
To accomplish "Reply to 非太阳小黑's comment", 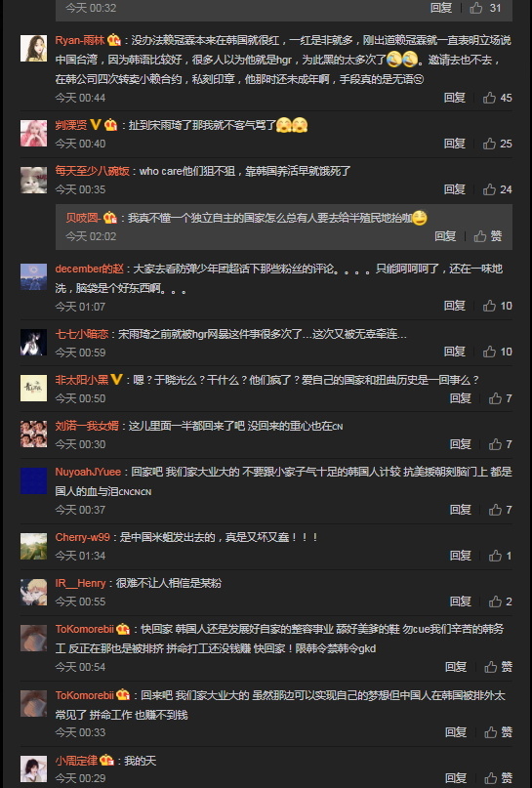I will pos(460,398).
